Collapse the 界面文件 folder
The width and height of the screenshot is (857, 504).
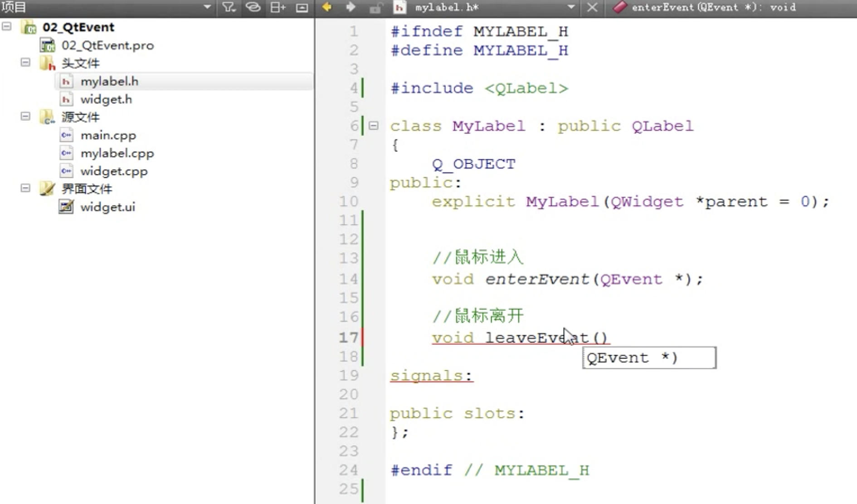tap(25, 188)
